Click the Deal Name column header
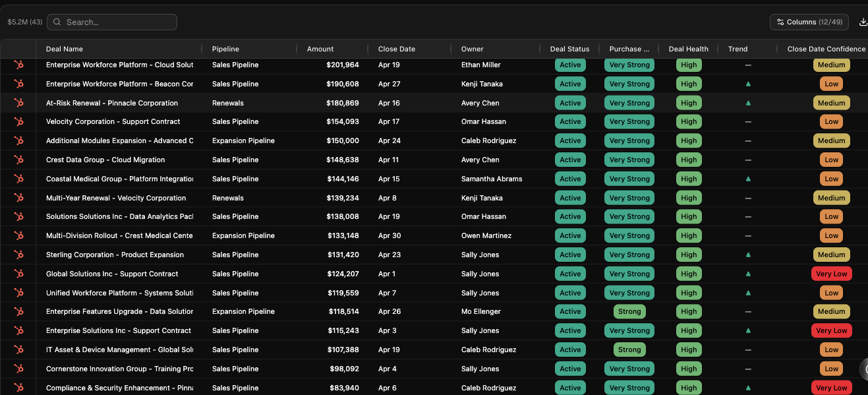The width and height of the screenshot is (868, 395). pos(65,49)
